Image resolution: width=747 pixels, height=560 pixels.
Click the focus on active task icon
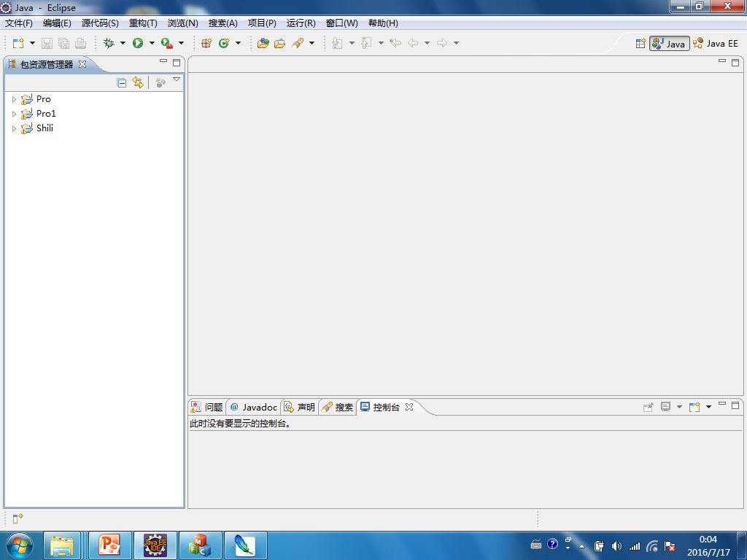[x=160, y=83]
